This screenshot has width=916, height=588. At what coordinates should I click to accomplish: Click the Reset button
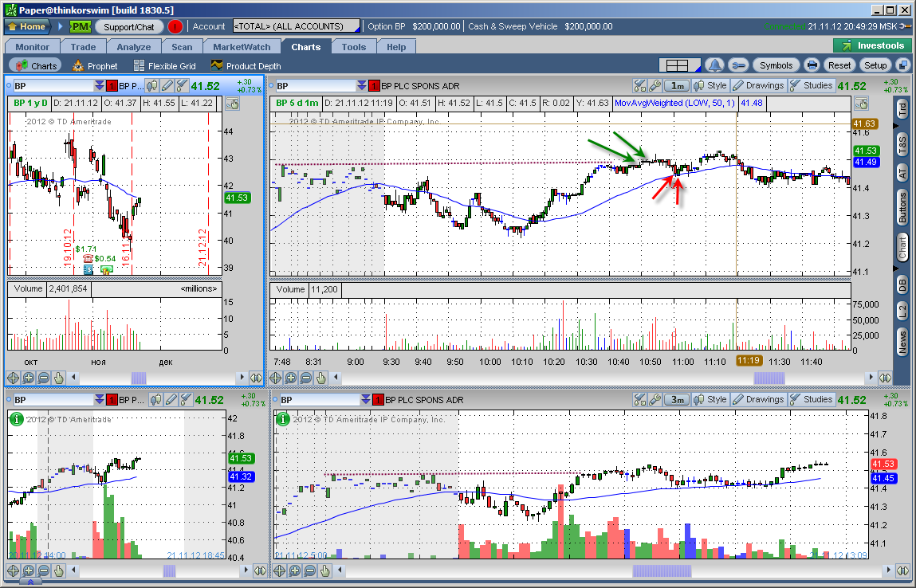[x=839, y=65]
